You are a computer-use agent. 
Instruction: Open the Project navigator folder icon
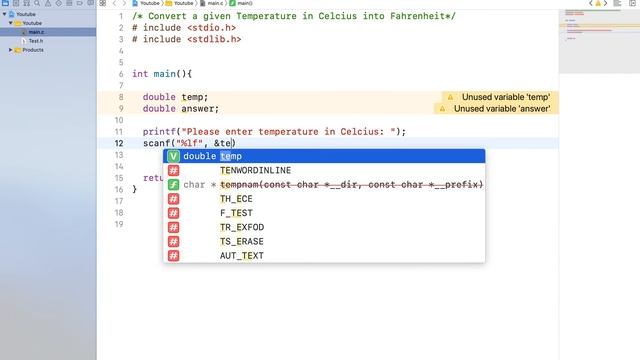coord(5,3)
